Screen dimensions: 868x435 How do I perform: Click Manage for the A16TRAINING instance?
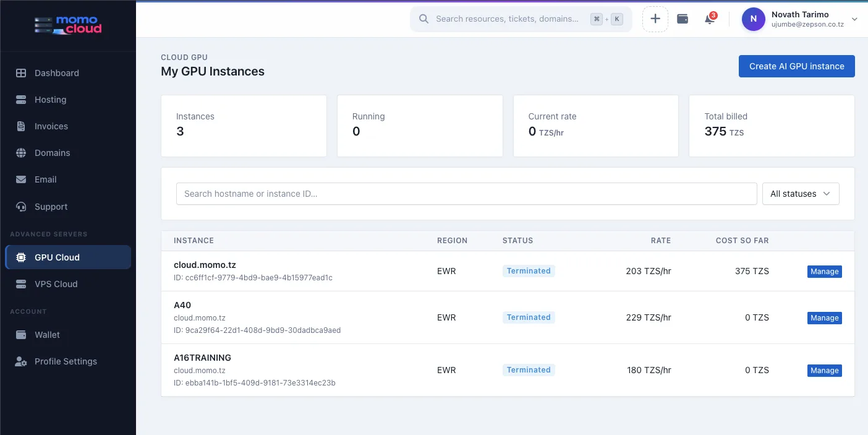coord(825,371)
